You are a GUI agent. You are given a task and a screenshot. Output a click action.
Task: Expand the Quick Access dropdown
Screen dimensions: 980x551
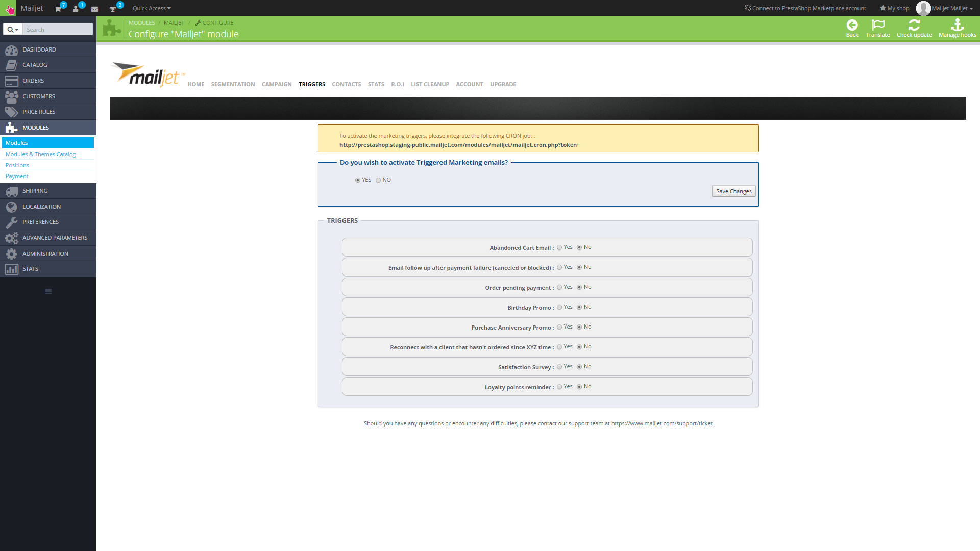click(152, 8)
